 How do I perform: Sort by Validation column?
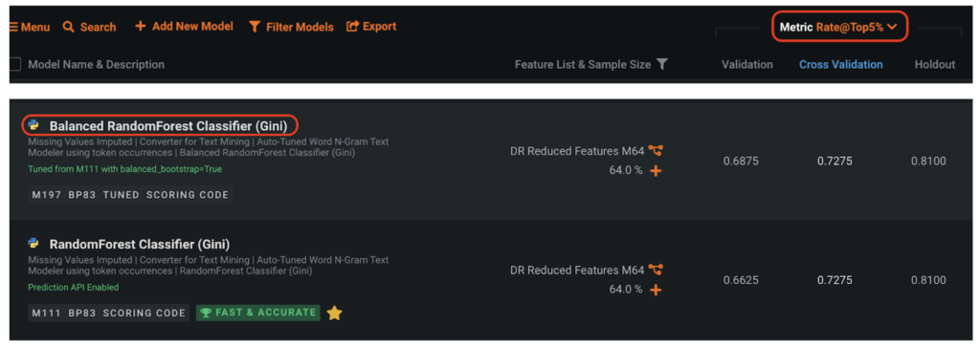[x=746, y=64]
